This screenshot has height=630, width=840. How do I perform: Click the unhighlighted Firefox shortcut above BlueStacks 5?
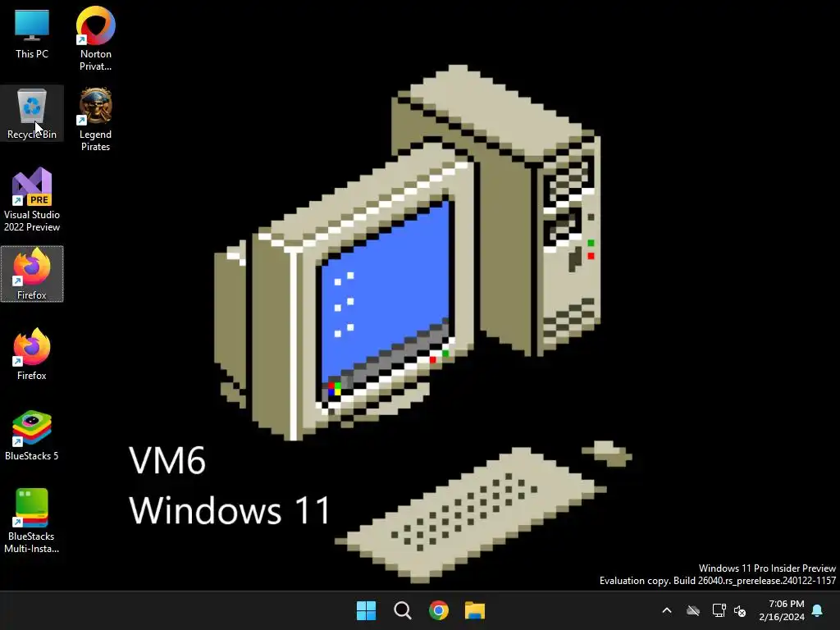(32, 354)
